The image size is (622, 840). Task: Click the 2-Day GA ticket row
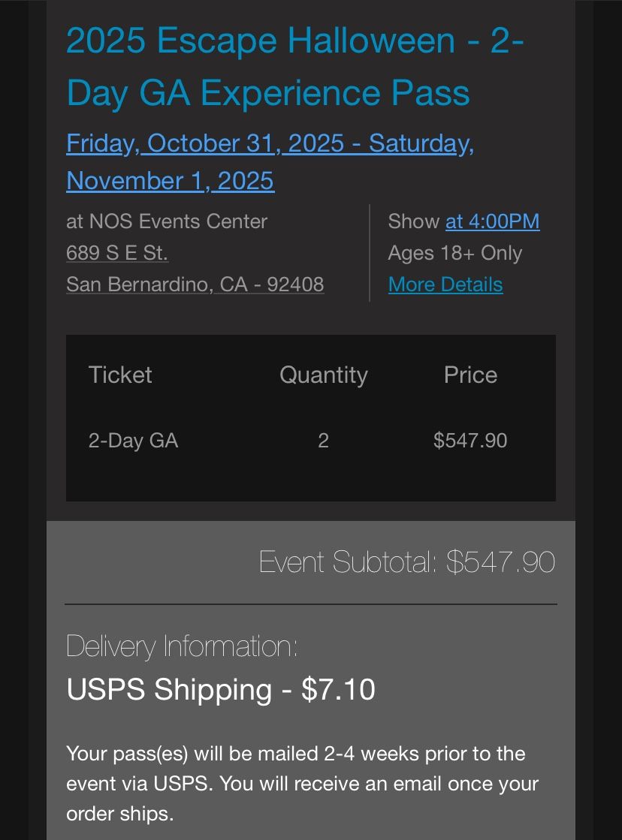click(x=133, y=441)
